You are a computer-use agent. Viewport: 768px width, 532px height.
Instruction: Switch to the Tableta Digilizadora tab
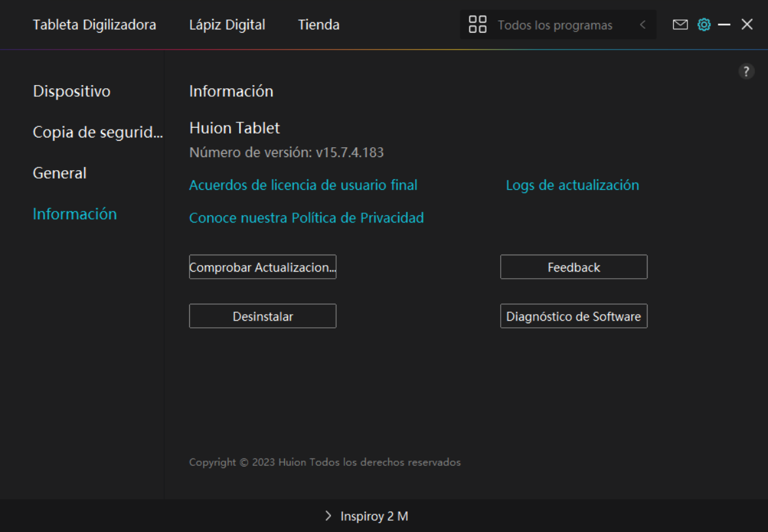point(94,25)
